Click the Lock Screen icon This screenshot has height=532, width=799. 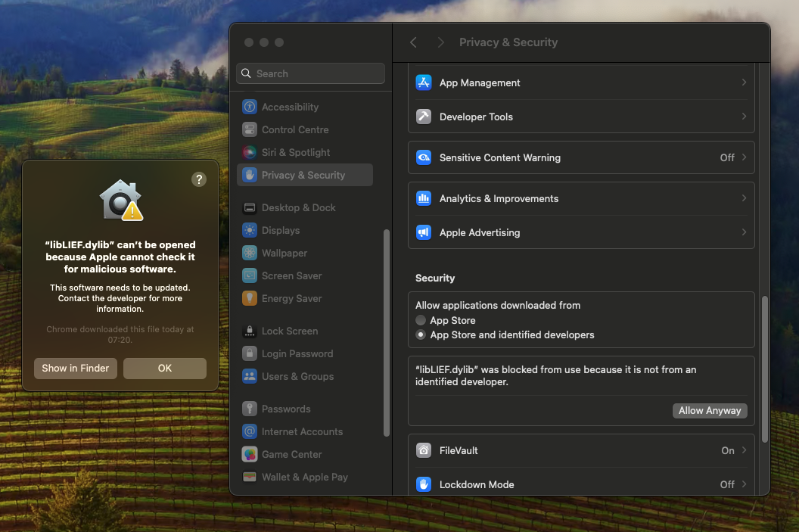249,331
